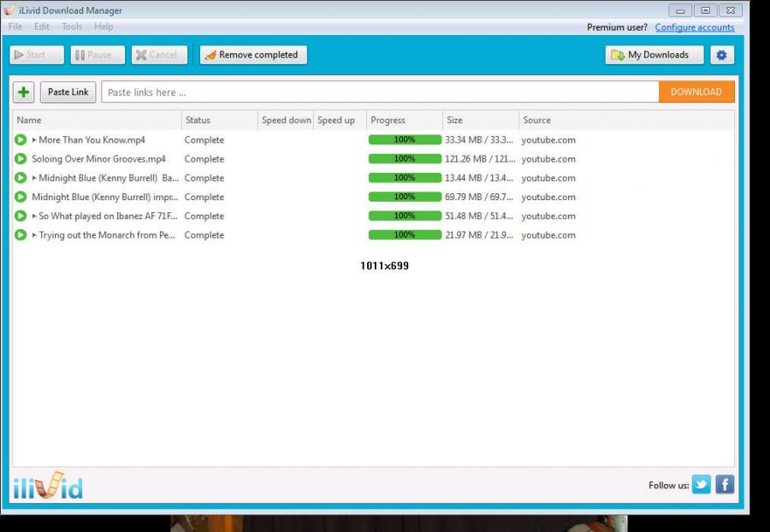This screenshot has width=770, height=532.
Task: Sort by the Status column header
Action: point(220,121)
